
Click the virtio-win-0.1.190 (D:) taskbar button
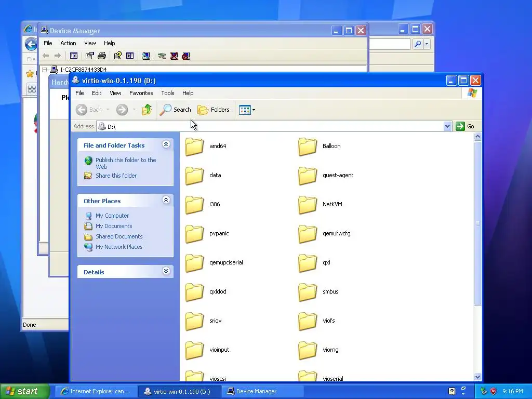coord(179,391)
